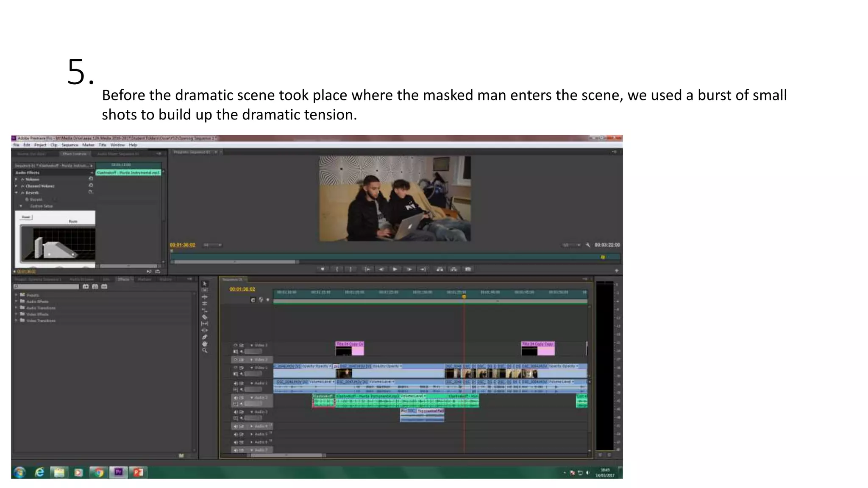Screen dimensions: 868x488
Task: Open the Edit menu
Action: point(27,145)
